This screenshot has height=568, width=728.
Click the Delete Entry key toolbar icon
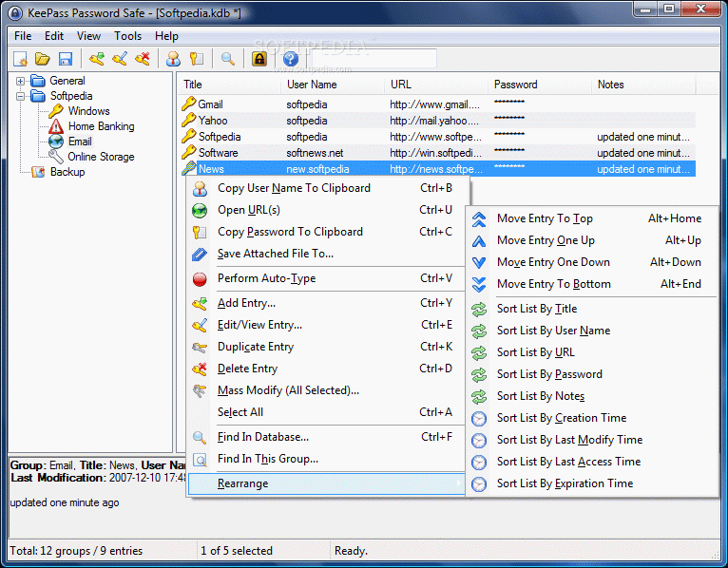pos(143,59)
